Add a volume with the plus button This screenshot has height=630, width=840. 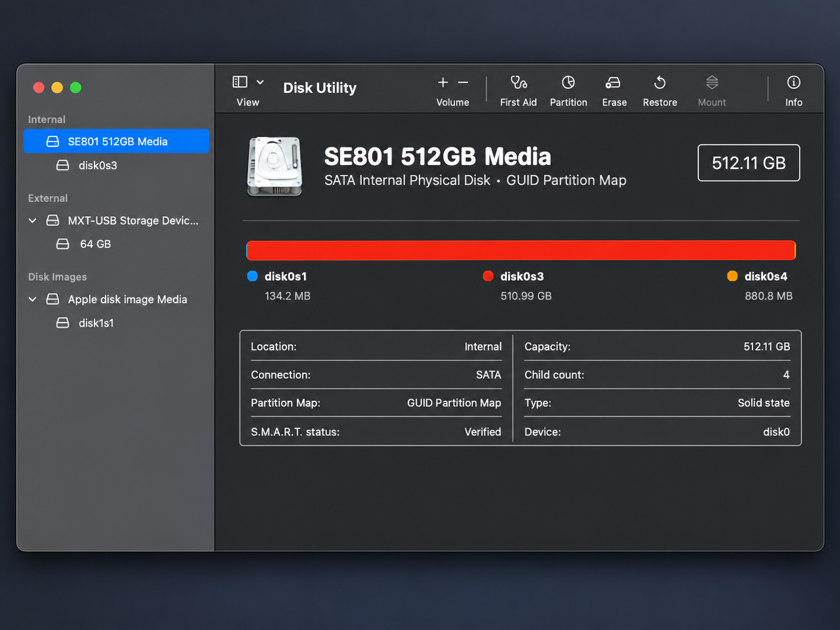[443, 83]
